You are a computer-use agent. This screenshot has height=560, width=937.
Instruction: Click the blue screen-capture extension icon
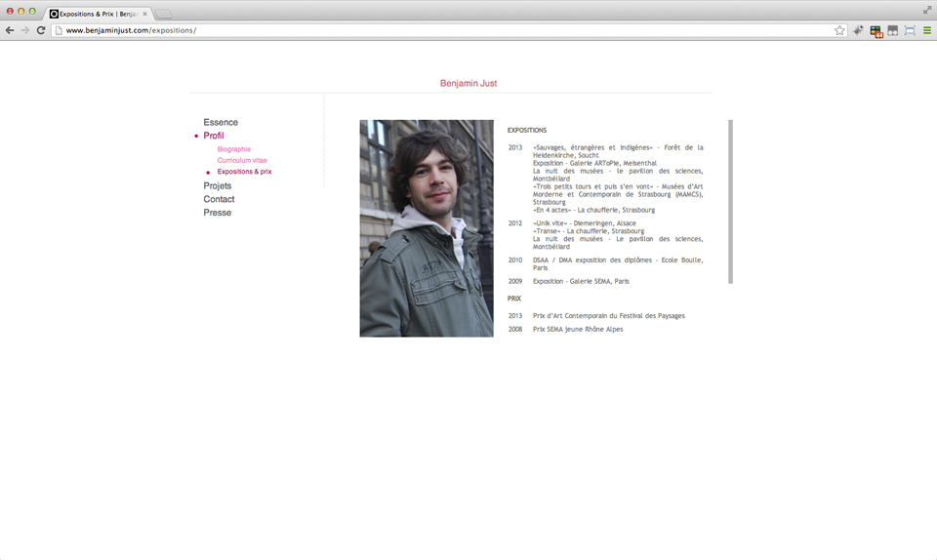[910, 30]
